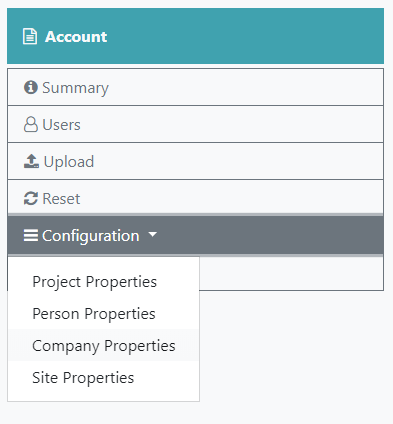Viewport: 393px width, 424px height.
Task: Click the Summary info circle icon
Action: click(x=31, y=87)
